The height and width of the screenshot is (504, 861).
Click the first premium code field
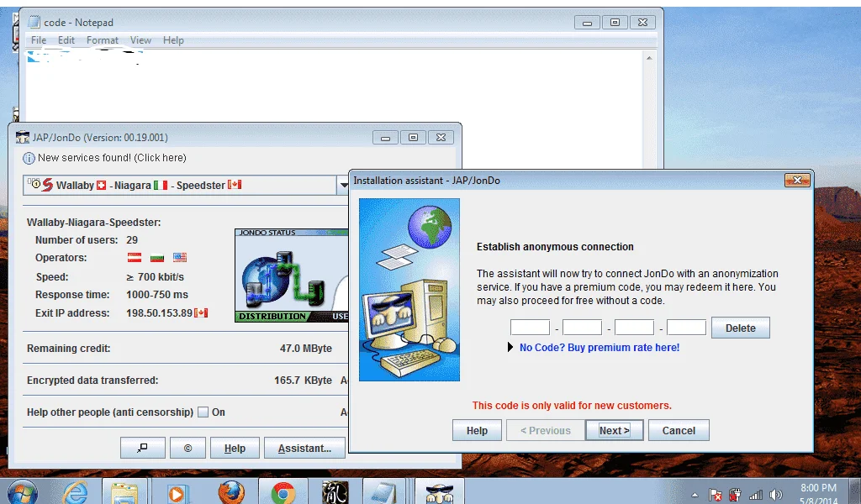click(x=530, y=328)
